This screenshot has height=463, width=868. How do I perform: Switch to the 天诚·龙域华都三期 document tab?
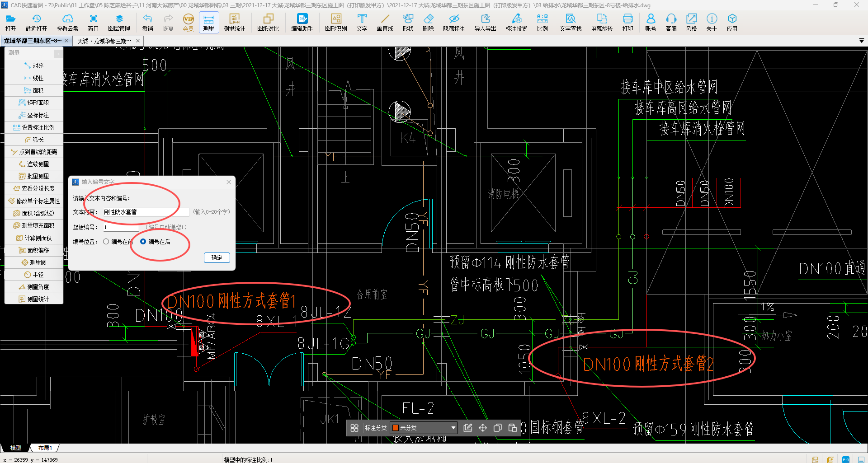[104, 41]
